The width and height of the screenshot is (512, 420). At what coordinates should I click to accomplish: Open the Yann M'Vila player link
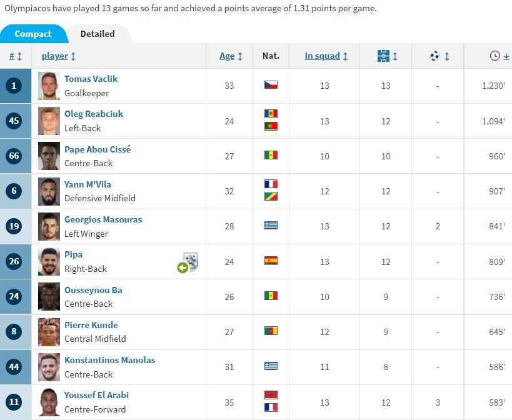click(x=88, y=184)
